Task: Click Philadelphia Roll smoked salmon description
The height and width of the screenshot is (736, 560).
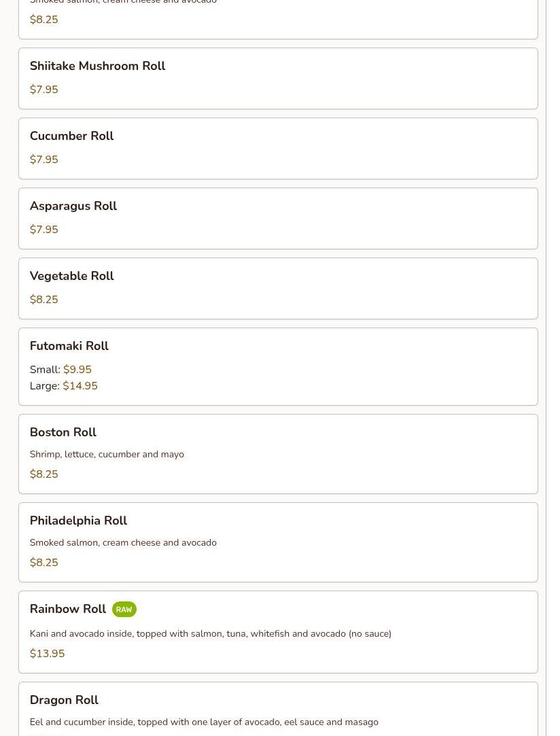Action: (123, 542)
